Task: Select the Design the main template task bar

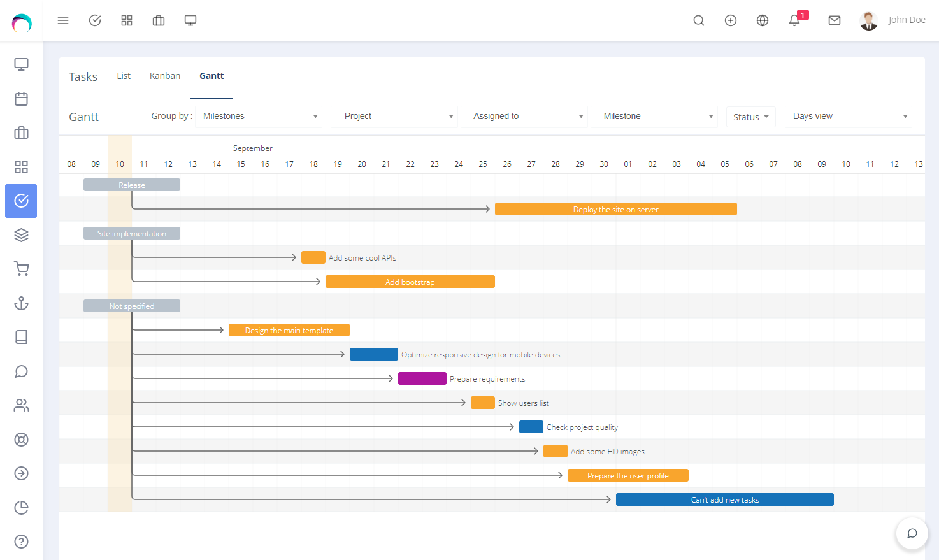Action: [x=289, y=330]
